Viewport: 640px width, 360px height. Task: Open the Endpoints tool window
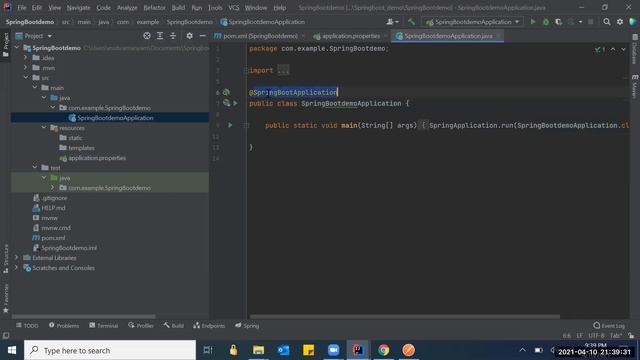(209, 325)
